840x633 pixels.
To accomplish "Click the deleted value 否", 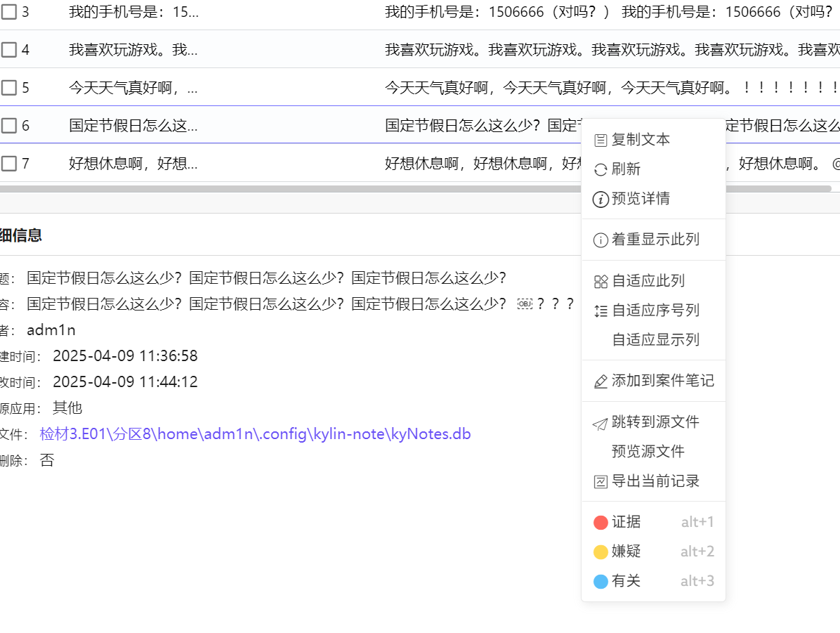I will point(47,460).
